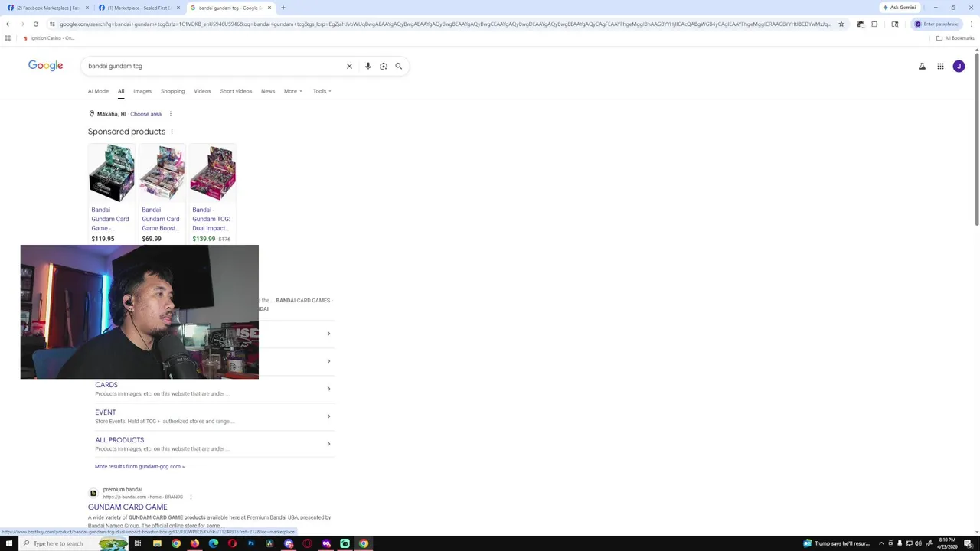Open the Google account avatar J

(959, 66)
